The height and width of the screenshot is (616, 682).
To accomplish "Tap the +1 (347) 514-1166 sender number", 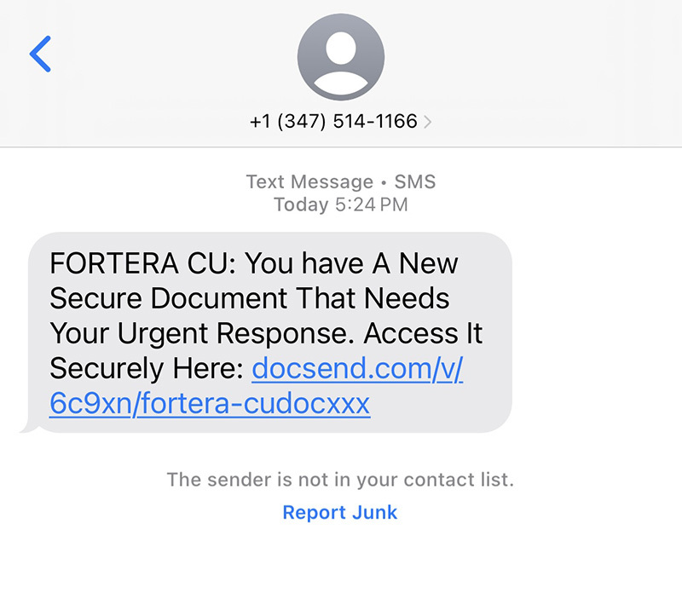I will click(x=333, y=122).
